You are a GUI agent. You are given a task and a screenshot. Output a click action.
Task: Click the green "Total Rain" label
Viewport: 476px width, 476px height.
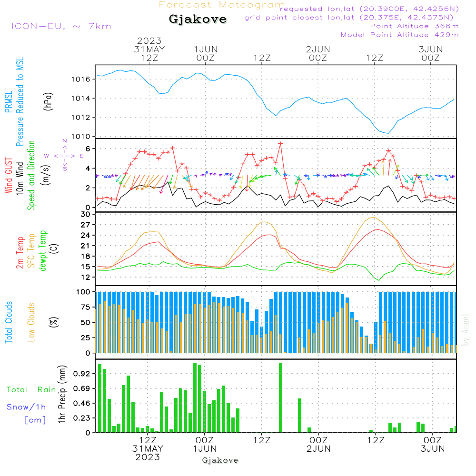[x=31, y=390]
